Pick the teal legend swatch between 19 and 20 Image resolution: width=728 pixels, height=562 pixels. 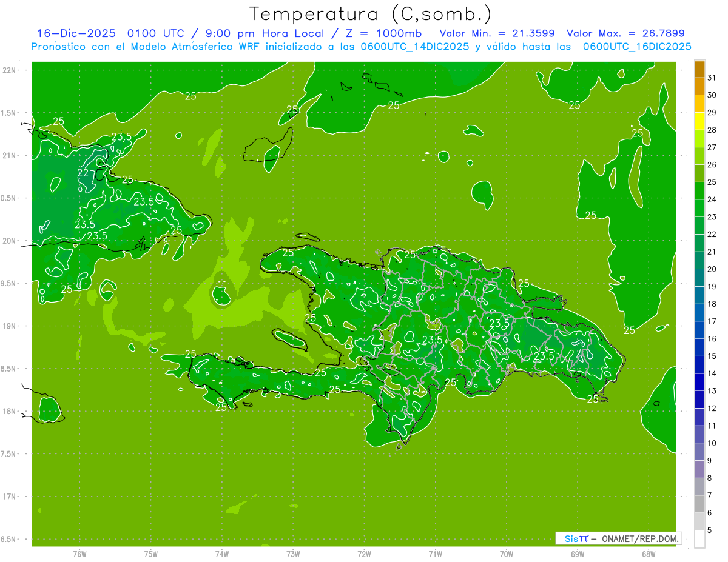699,278
